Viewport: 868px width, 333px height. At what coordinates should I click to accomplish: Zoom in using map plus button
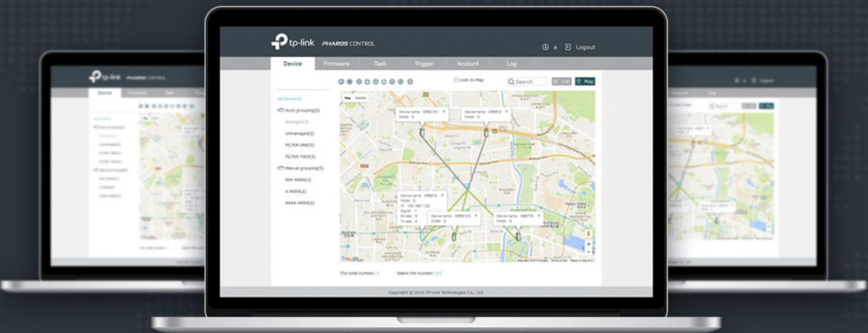tap(588, 243)
